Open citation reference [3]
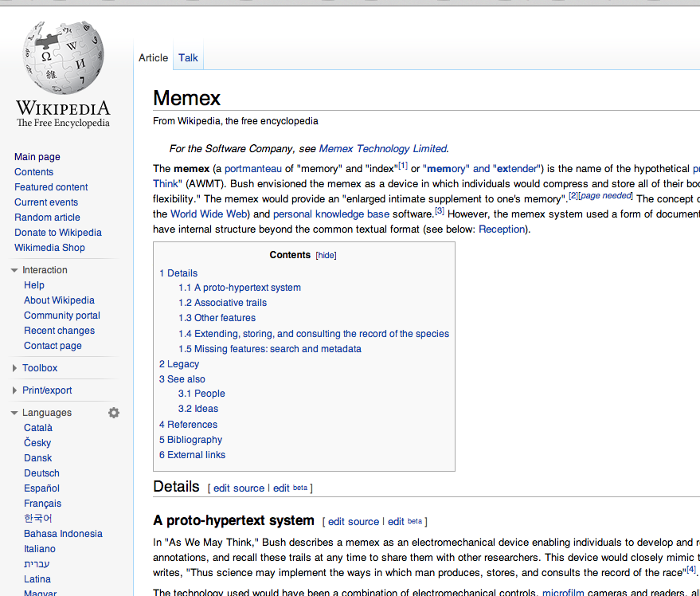 (440, 211)
